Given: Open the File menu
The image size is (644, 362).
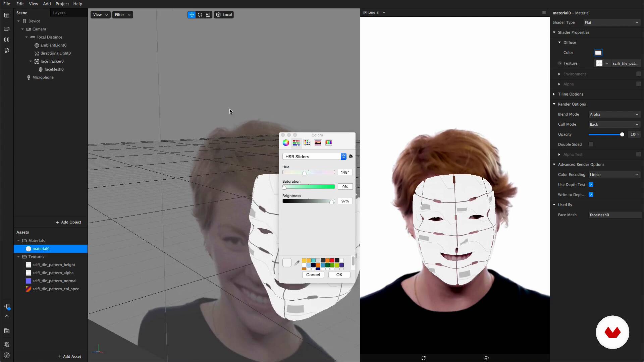Looking at the screenshot, I should [x=7, y=4].
